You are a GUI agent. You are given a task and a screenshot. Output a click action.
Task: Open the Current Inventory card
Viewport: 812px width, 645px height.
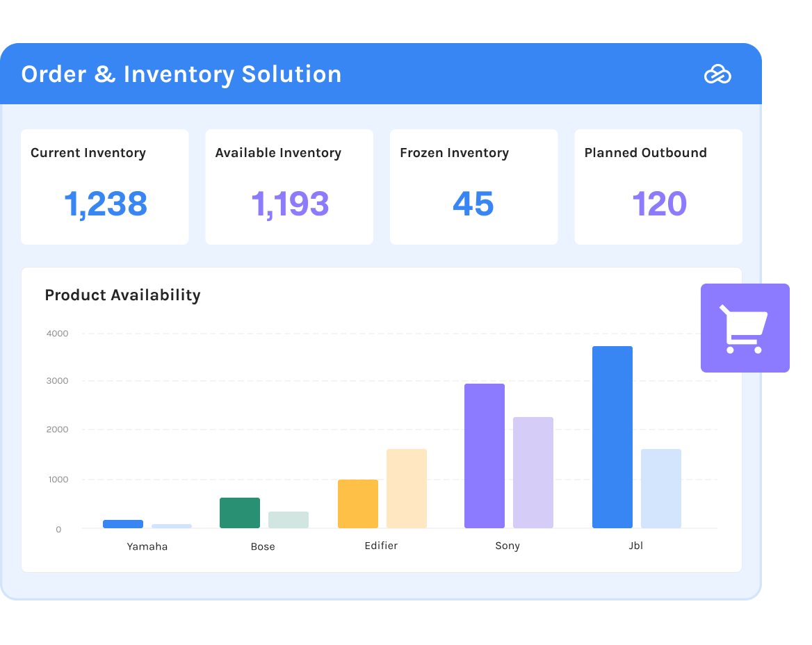[x=104, y=186]
